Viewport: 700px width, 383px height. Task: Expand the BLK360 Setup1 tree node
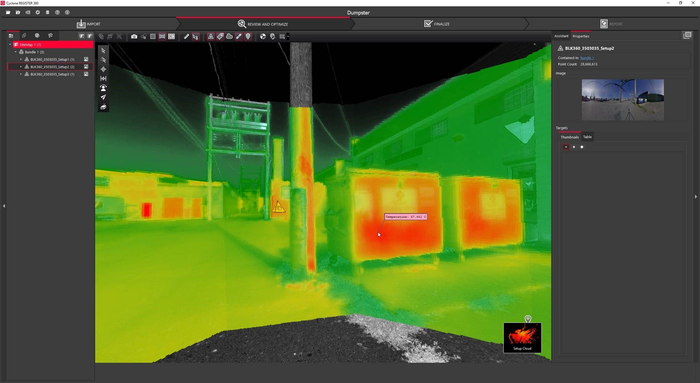click(21, 59)
